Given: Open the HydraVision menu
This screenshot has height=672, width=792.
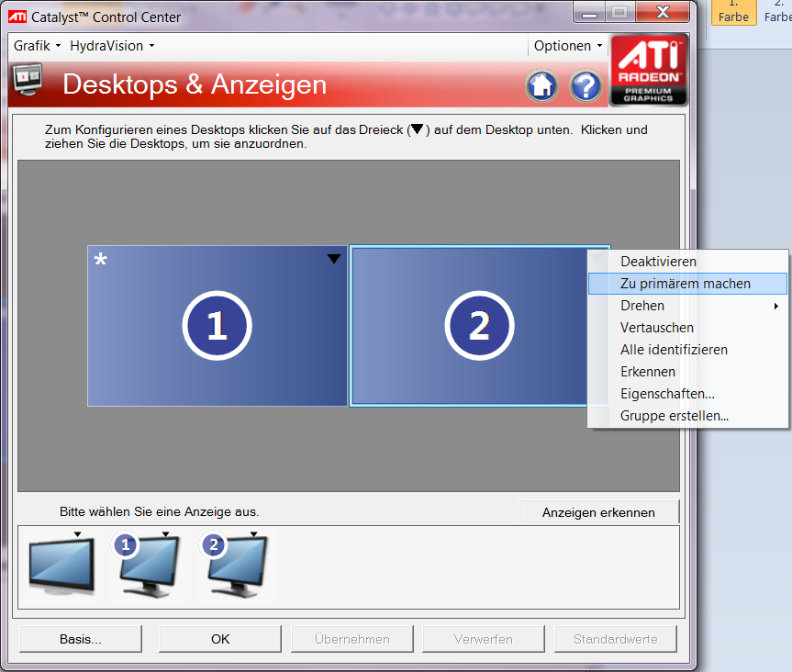Looking at the screenshot, I should click(x=112, y=46).
